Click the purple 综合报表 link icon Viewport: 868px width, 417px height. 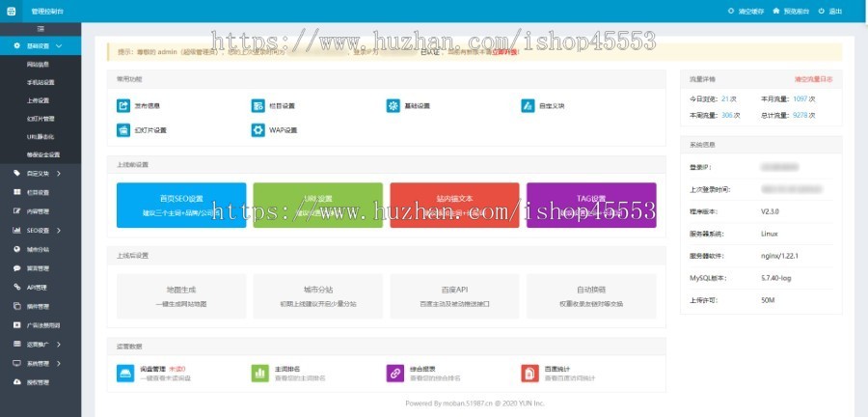pyautogui.click(x=395, y=374)
